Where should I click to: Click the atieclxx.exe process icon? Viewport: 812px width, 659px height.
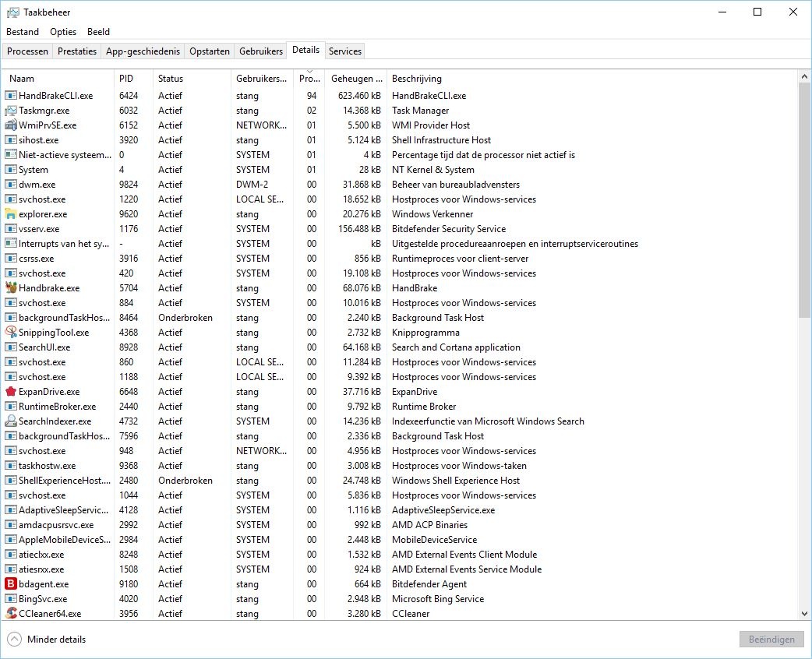coord(10,555)
